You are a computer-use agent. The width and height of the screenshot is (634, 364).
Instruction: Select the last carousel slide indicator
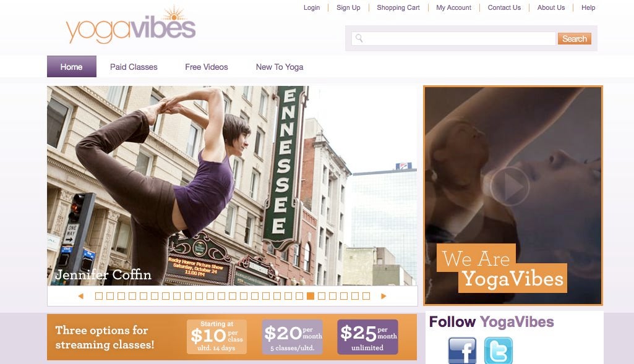366,296
